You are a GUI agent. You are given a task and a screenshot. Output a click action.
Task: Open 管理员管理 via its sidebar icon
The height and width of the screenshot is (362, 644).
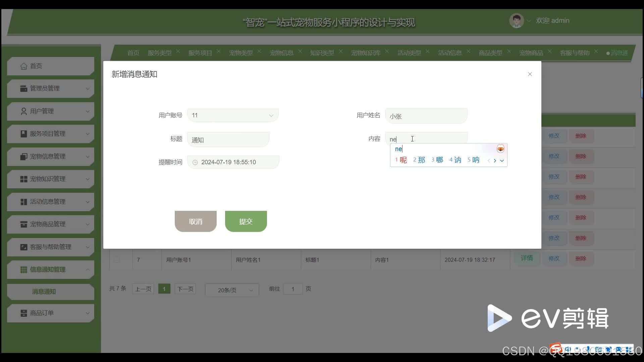pyautogui.click(x=23, y=88)
